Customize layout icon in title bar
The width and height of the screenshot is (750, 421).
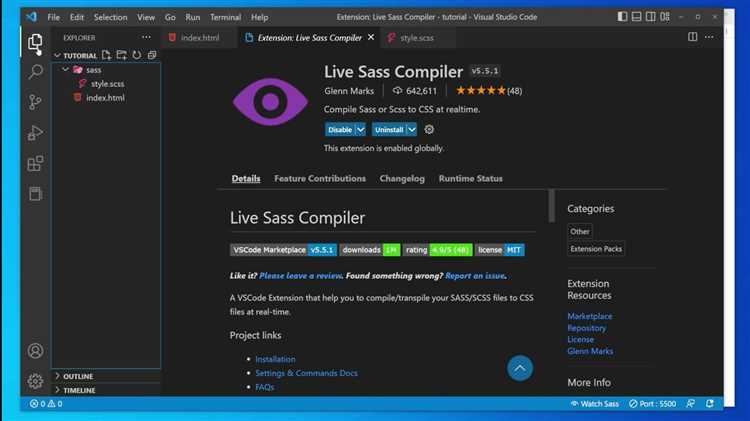click(665, 17)
